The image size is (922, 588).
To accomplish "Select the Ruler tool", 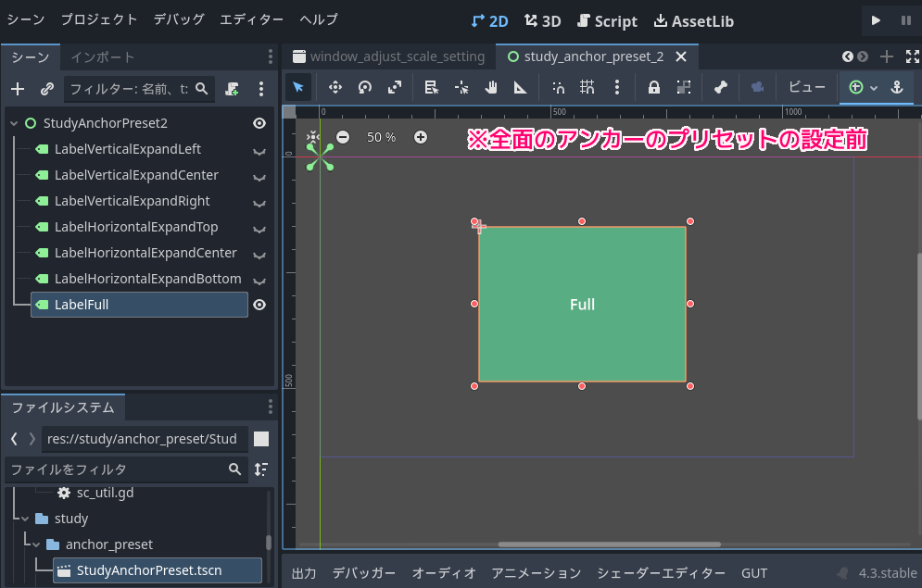I will (x=521, y=89).
